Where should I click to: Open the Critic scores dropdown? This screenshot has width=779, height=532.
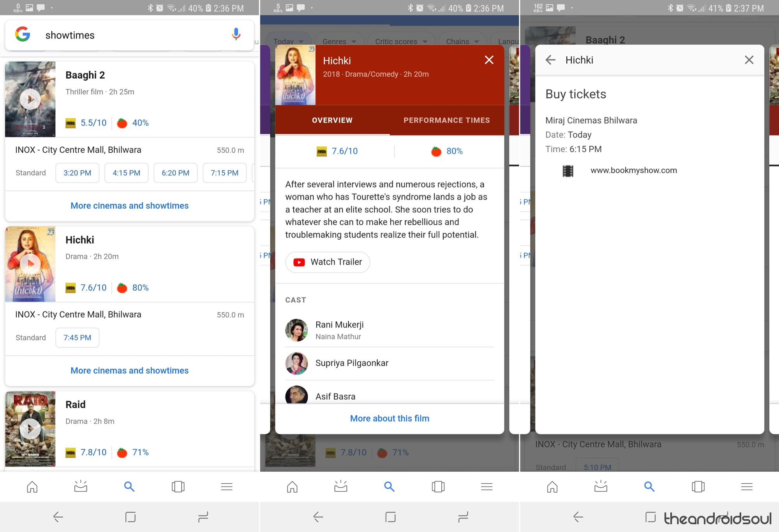pyautogui.click(x=401, y=41)
